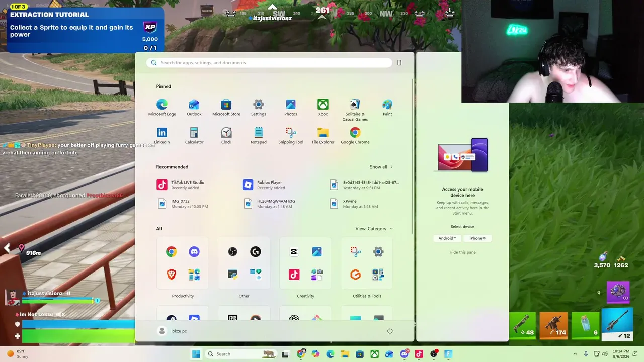644x362 pixels.
Task: Open network settings from system tray
Action: click(596, 354)
